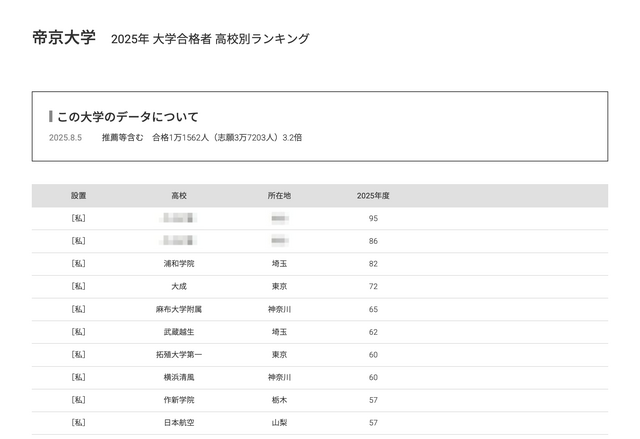The width and height of the screenshot is (640, 439).
Task: Click 東京 in the 拓殖大学第一 row
Action: (279, 355)
